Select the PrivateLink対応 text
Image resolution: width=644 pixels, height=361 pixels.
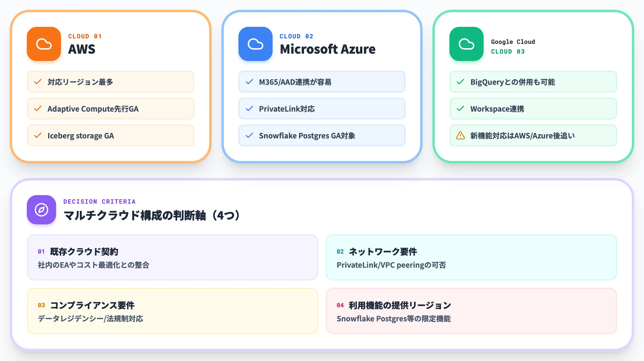(x=287, y=109)
